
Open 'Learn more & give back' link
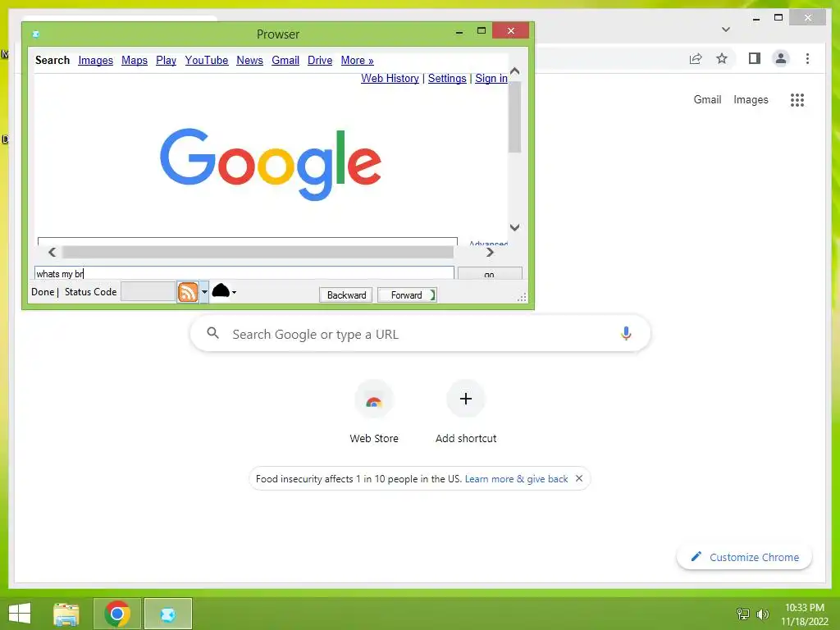pyautogui.click(x=517, y=479)
